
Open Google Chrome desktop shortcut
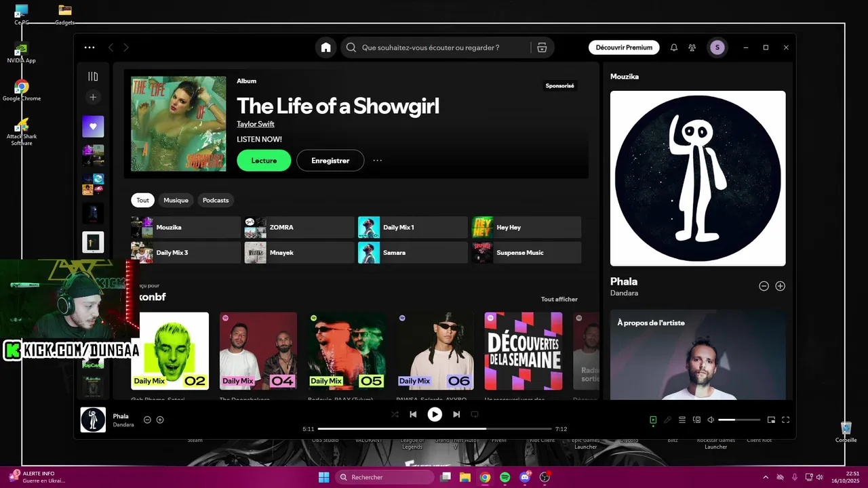tap(22, 90)
